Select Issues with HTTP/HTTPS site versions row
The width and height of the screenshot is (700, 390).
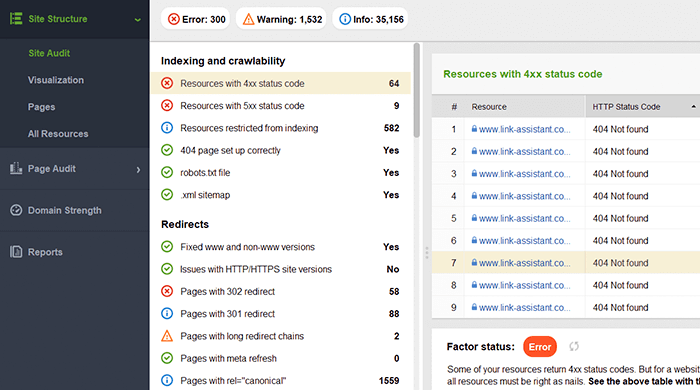[281, 269]
